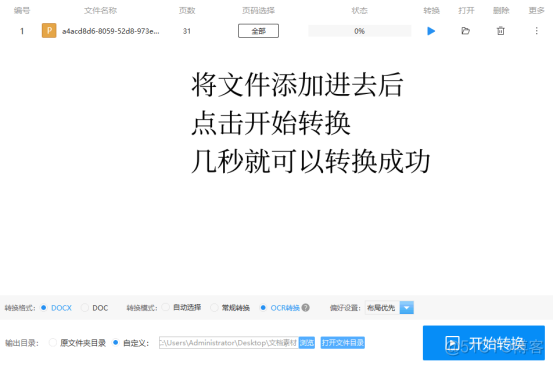Select 原文件夹目录 as output directory
This screenshot has width=554, height=366.
tap(77, 343)
